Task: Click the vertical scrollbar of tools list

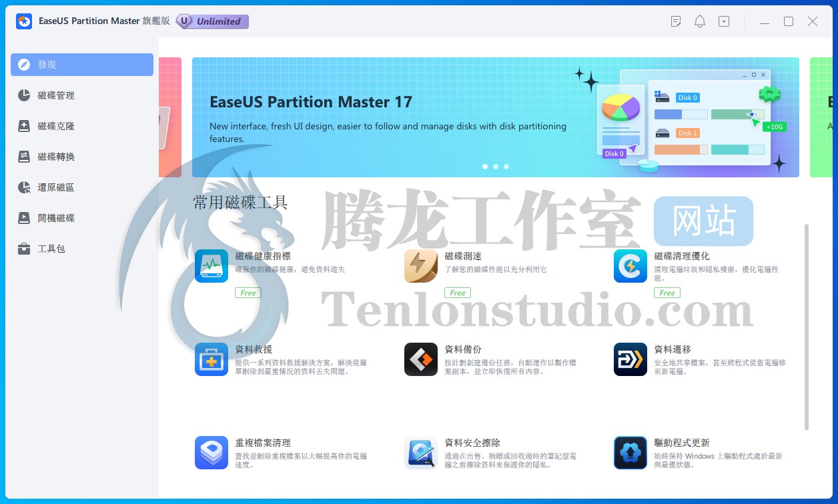Action: pyautogui.click(x=807, y=327)
